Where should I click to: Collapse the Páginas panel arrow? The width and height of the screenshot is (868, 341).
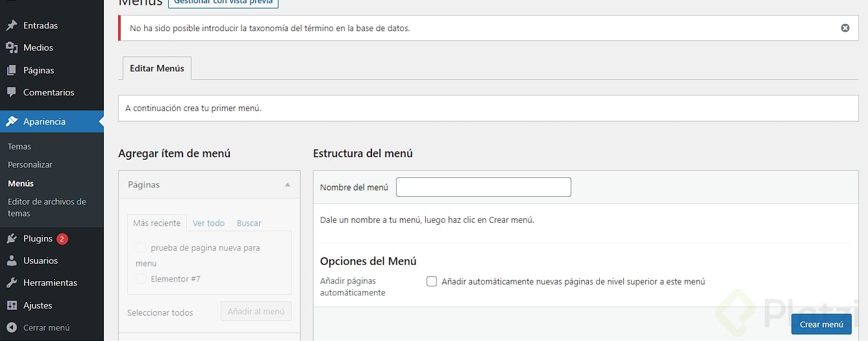pyautogui.click(x=288, y=185)
